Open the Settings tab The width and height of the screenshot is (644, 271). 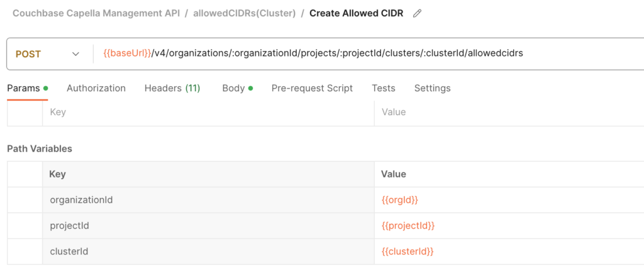432,88
